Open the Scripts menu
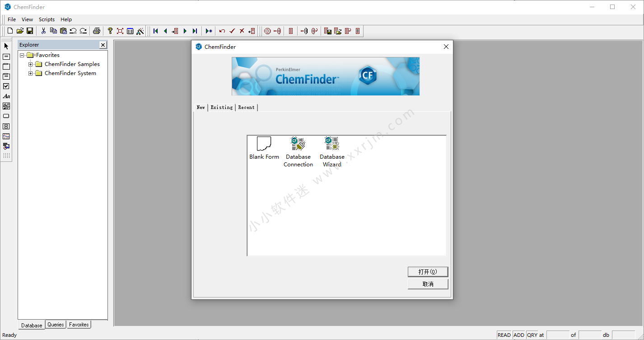Image resolution: width=644 pixels, height=340 pixels. click(47, 19)
